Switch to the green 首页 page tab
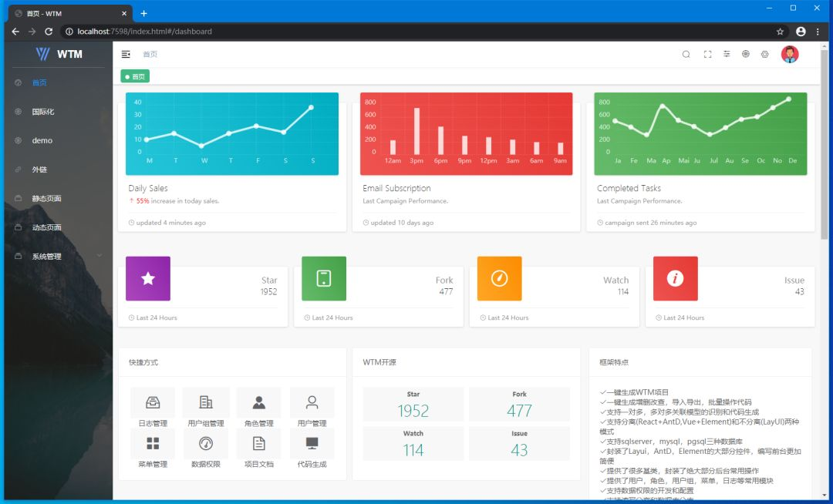 click(x=135, y=77)
